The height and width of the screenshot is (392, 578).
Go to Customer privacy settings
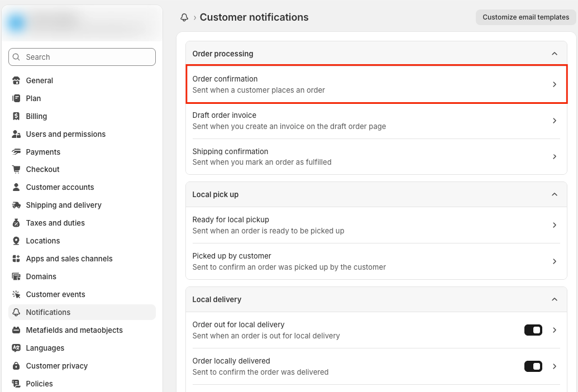click(x=82, y=366)
